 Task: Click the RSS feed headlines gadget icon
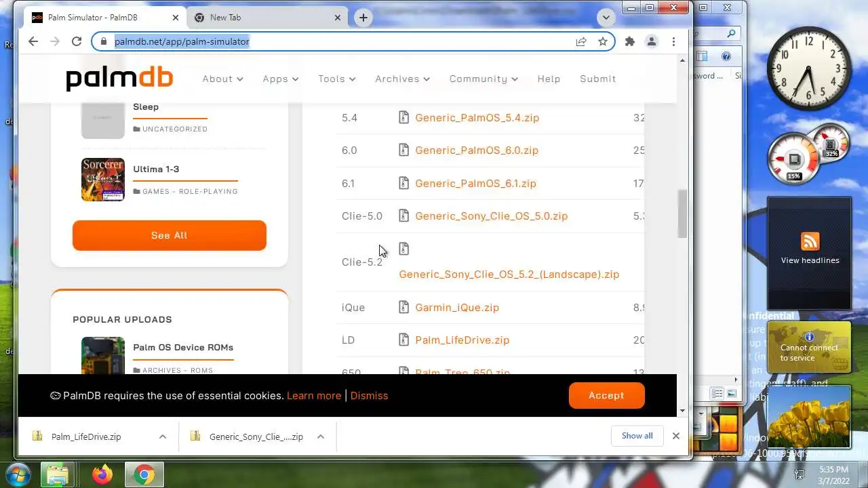pyautogui.click(x=810, y=241)
